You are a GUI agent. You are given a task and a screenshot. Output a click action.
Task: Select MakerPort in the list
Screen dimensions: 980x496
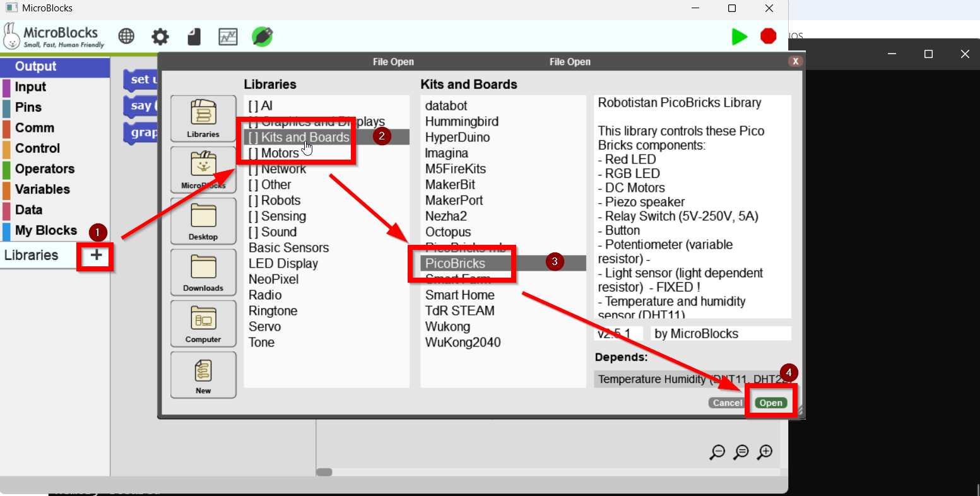(x=504, y=201)
